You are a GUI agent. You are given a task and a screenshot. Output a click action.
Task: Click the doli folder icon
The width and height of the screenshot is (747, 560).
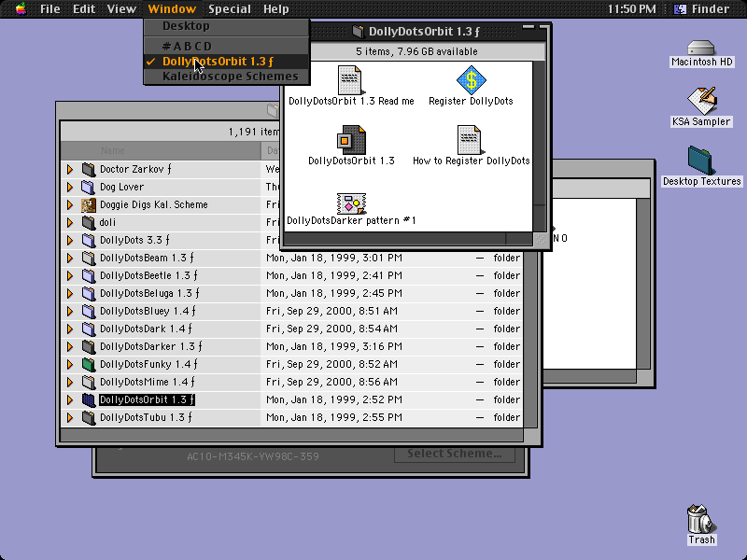pos(89,222)
